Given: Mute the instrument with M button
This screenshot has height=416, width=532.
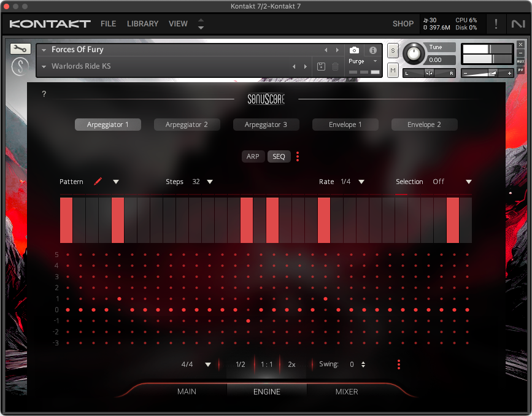Looking at the screenshot, I should [x=393, y=71].
